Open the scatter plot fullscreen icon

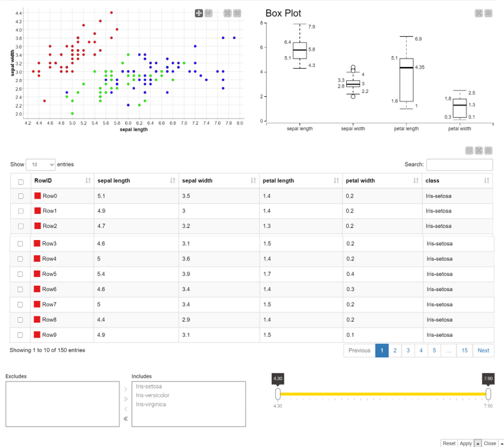[228, 13]
